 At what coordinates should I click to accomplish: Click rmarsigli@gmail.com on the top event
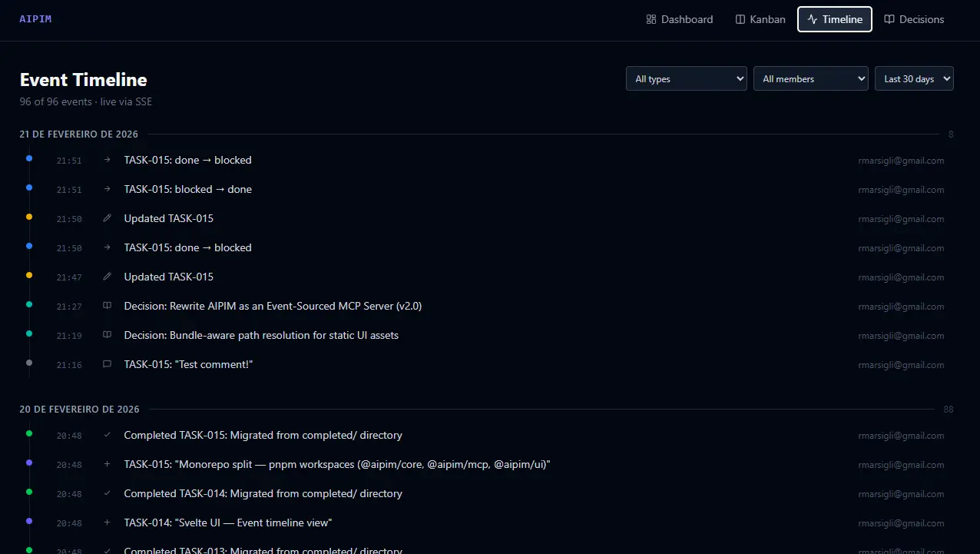pos(901,160)
